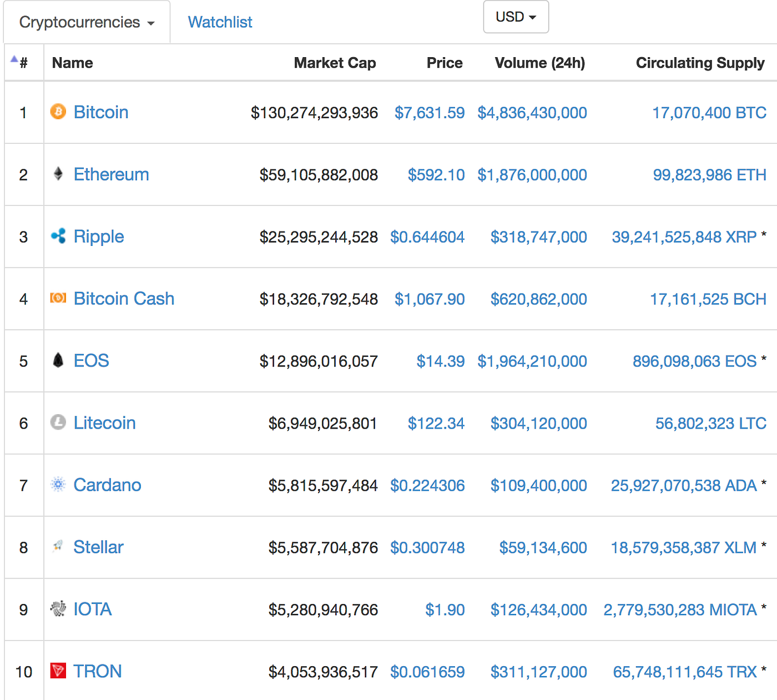Select TRON market cap $4,053,936,517

(323, 672)
